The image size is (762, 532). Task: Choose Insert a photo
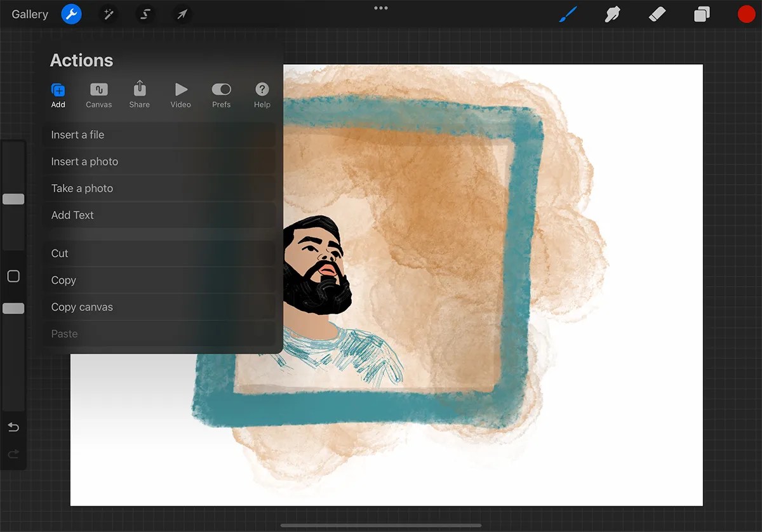coord(84,161)
